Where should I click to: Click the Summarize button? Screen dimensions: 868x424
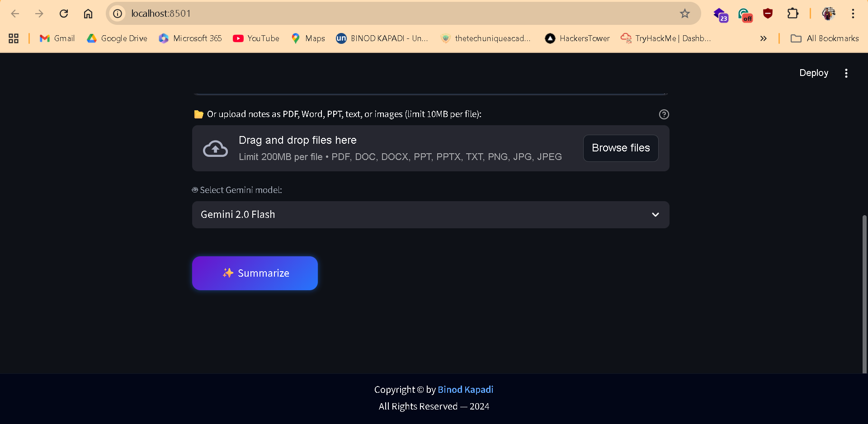point(255,273)
